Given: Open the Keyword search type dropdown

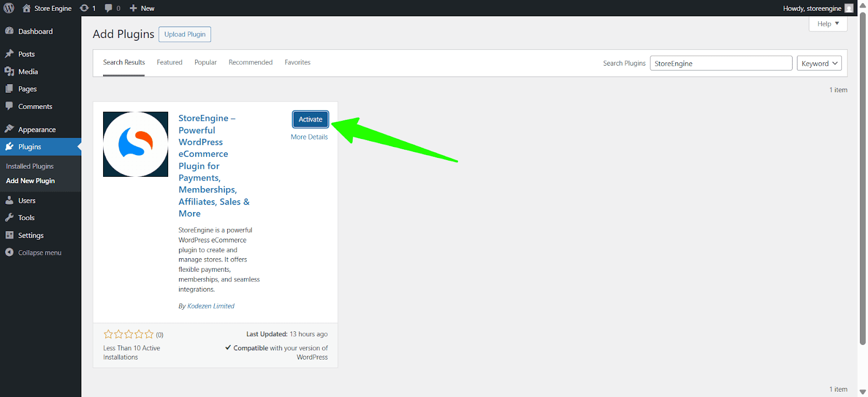Looking at the screenshot, I should 819,63.
